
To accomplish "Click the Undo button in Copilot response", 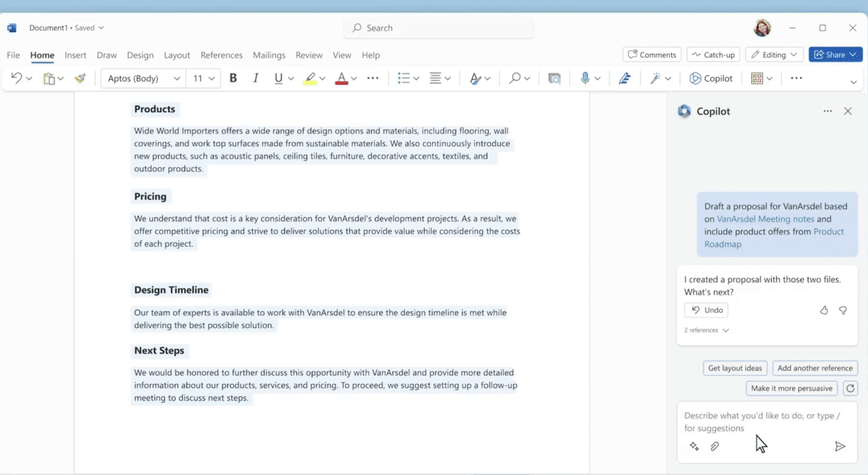I will tap(706, 310).
